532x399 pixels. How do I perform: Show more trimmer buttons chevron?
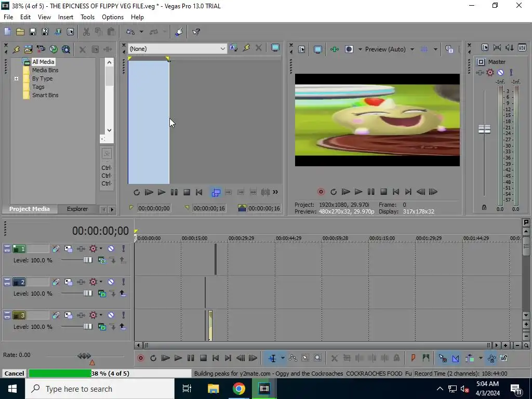(275, 192)
